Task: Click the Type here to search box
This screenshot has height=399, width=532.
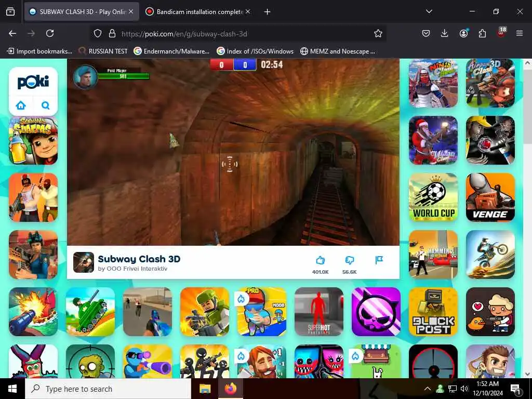Action: click(108, 389)
